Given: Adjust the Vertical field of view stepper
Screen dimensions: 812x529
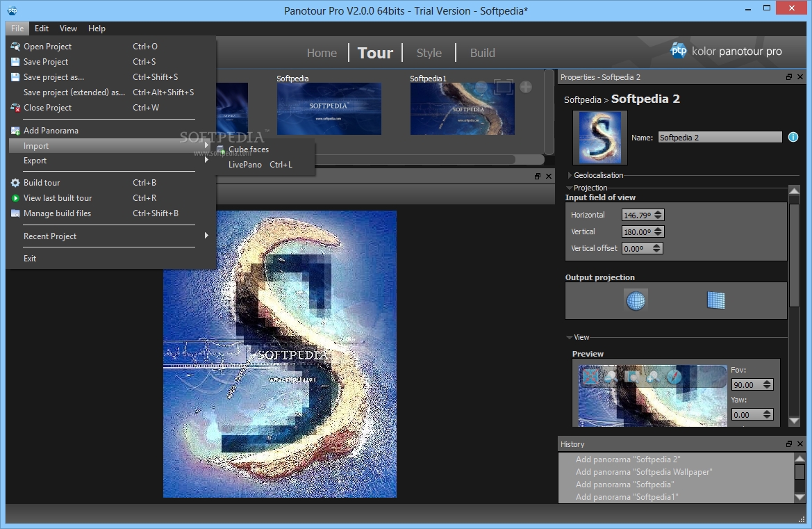Looking at the screenshot, I should [x=658, y=231].
